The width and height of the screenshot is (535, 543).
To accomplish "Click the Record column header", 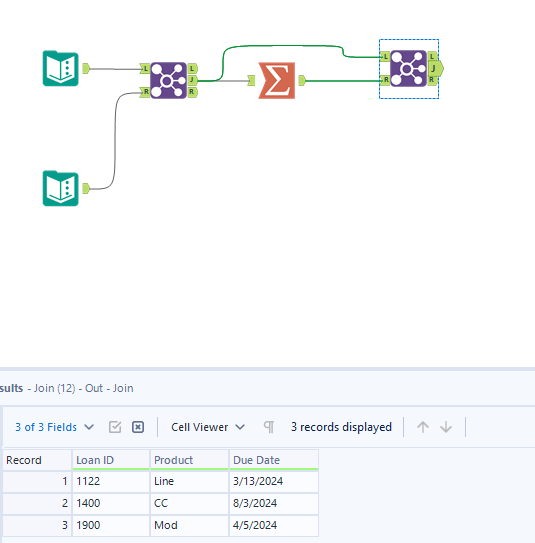I will click(37, 460).
